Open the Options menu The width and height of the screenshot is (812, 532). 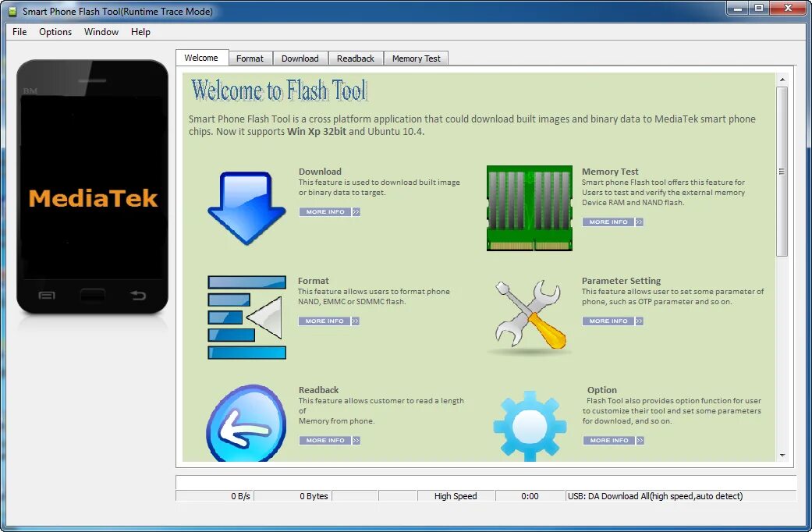(55, 32)
